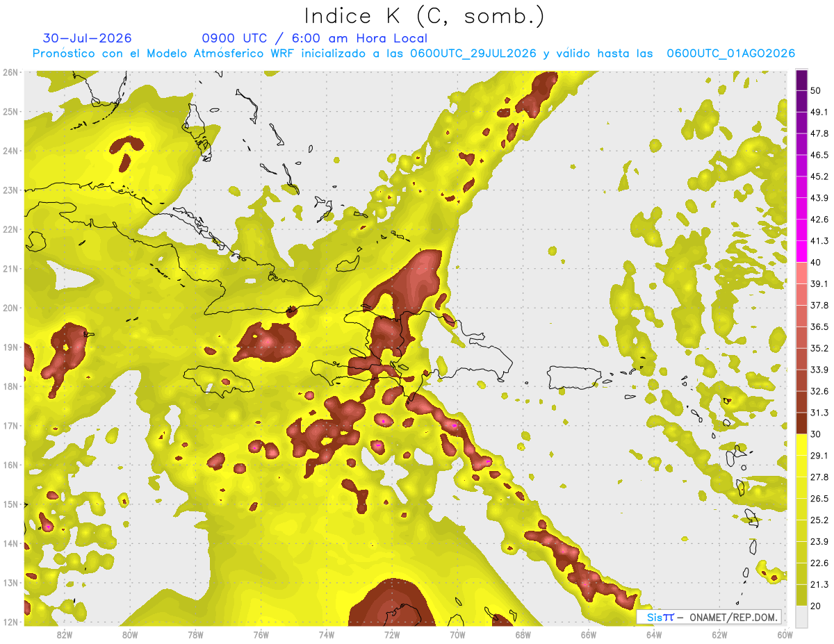834x644 pixels.
Task: Click the longitude label "68W"
Action: 523,635
